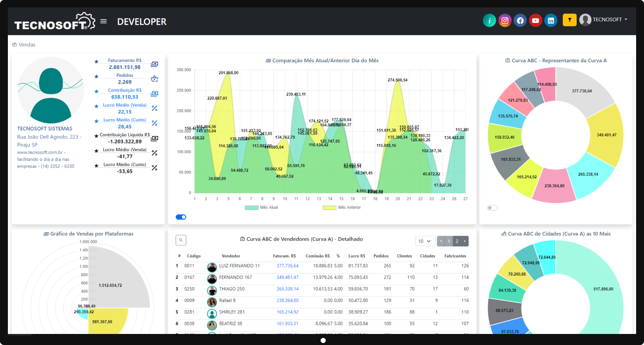Click the yellow filter button
The image size is (644, 345).
(570, 20)
